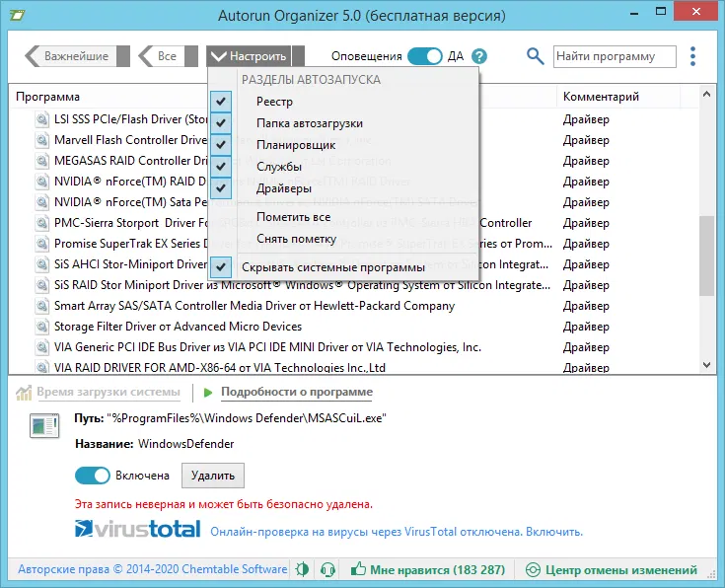Click the bug report icon in status bar
The height and width of the screenshot is (588, 725).
pyautogui.click(x=302, y=569)
